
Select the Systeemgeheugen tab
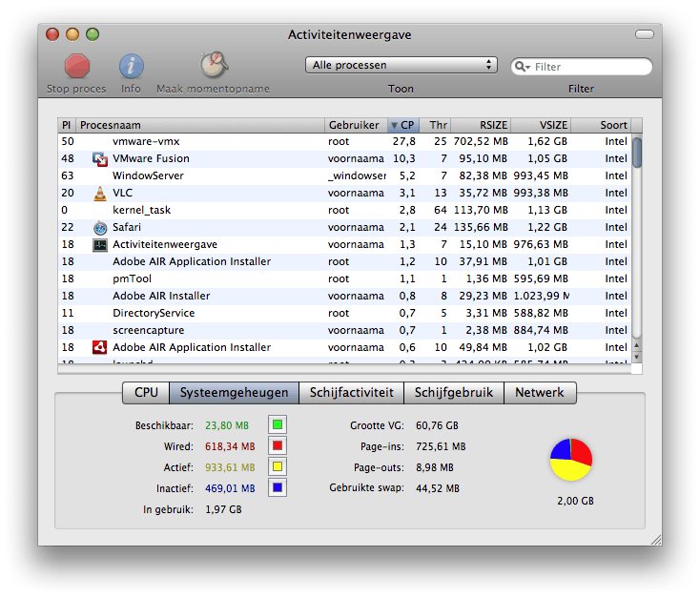pos(234,393)
